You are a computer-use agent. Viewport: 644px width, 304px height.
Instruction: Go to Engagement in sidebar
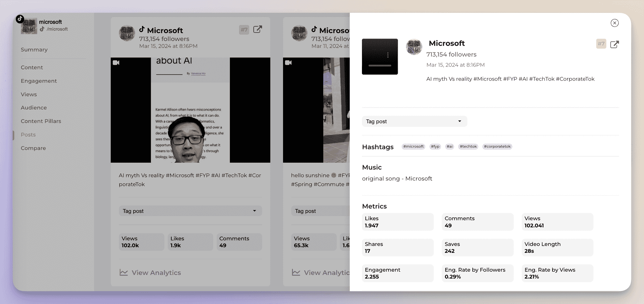pyautogui.click(x=39, y=81)
